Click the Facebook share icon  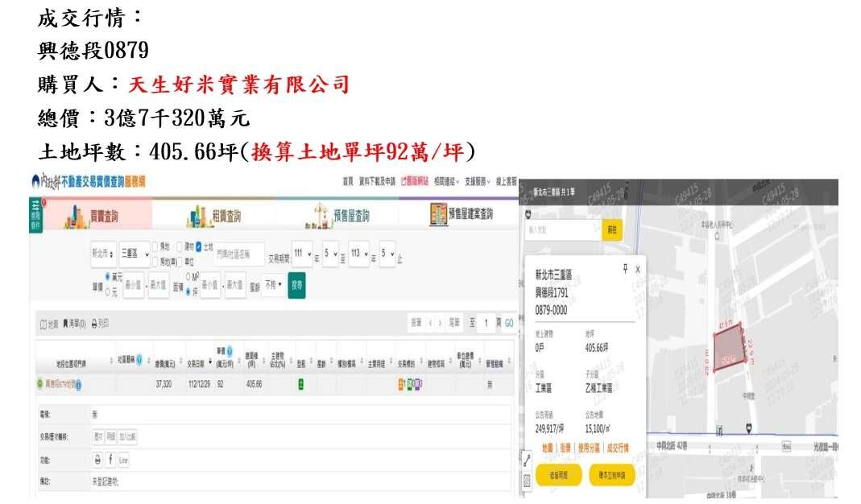click(x=110, y=460)
